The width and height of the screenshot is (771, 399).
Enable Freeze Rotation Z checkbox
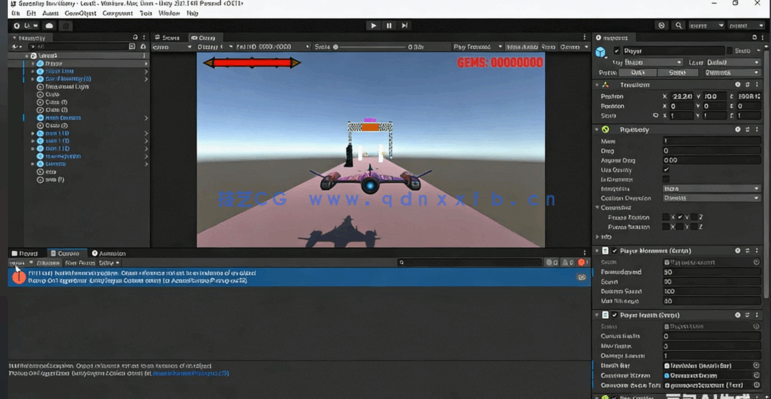[694, 227]
